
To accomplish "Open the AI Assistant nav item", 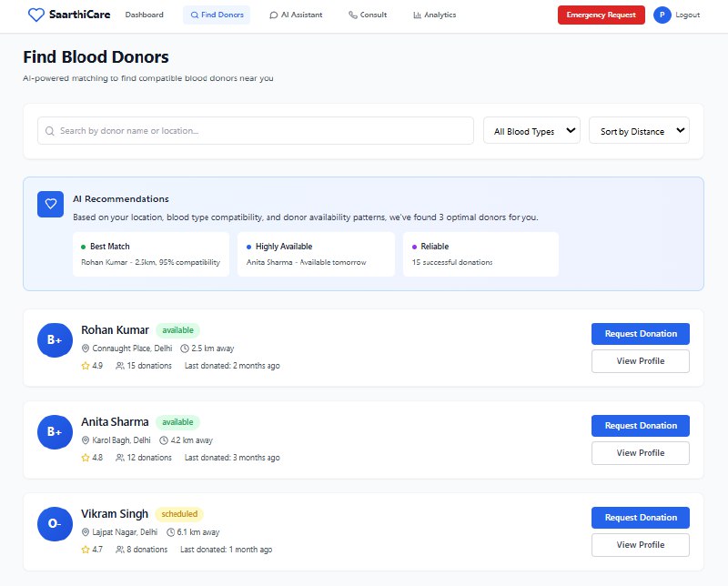I will [x=296, y=15].
